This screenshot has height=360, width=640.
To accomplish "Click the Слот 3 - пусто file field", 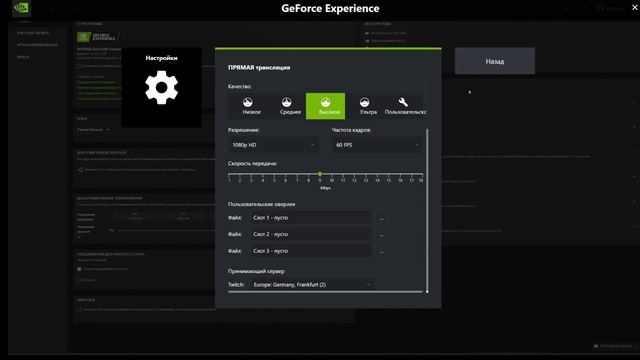I will (x=310, y=251).
